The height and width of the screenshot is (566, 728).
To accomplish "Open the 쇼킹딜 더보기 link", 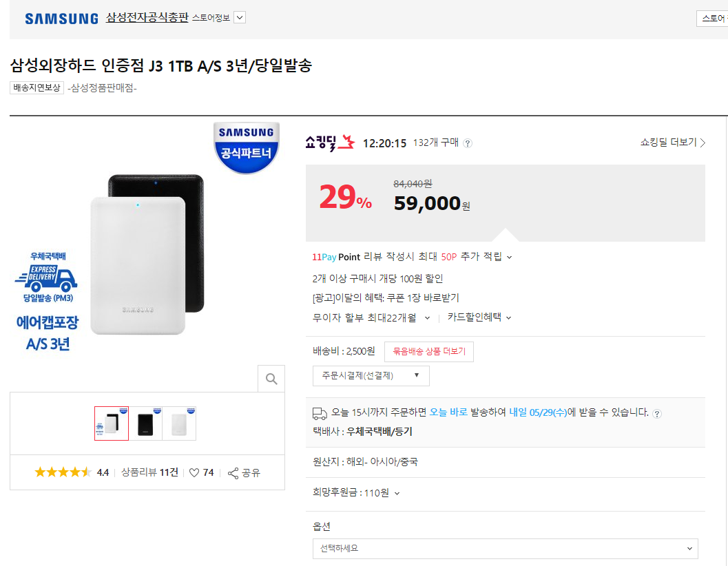I will pyautogui.click(x=672, y=143).
